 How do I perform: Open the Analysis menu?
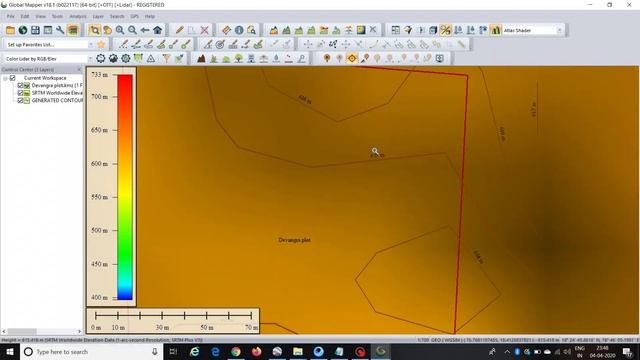pos(78,17)
